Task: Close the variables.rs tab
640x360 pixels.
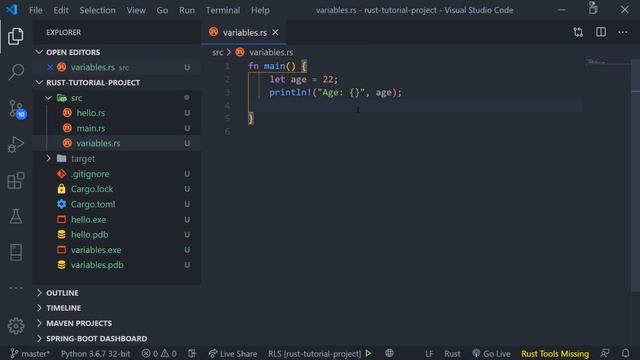Action: 276,32
